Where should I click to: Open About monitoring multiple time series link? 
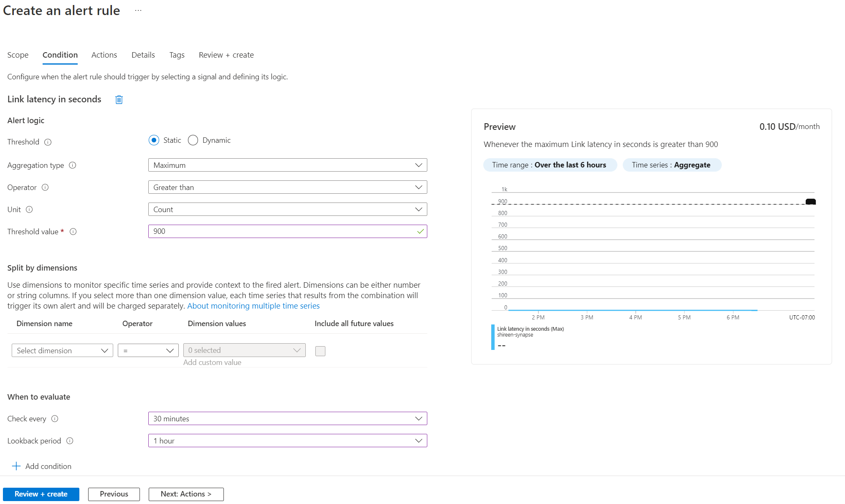(x=253, y=306)
